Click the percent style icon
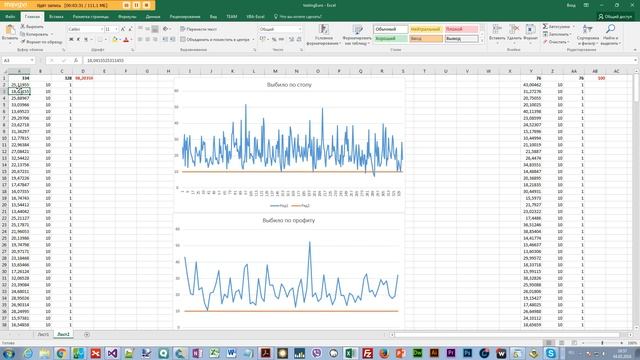Screen dimensions: 640x360 pos(274,40)
